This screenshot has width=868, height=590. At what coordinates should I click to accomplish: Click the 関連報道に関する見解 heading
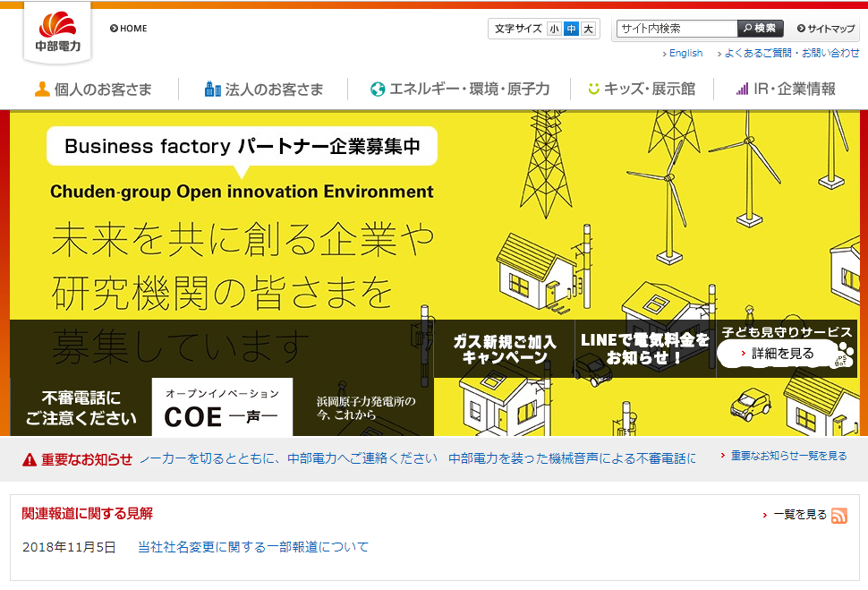tap(88, 514)
